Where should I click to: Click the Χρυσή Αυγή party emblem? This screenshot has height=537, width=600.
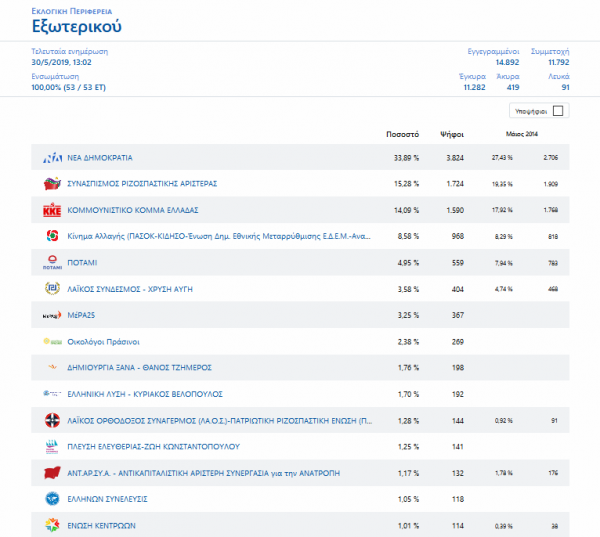point(52,289)
